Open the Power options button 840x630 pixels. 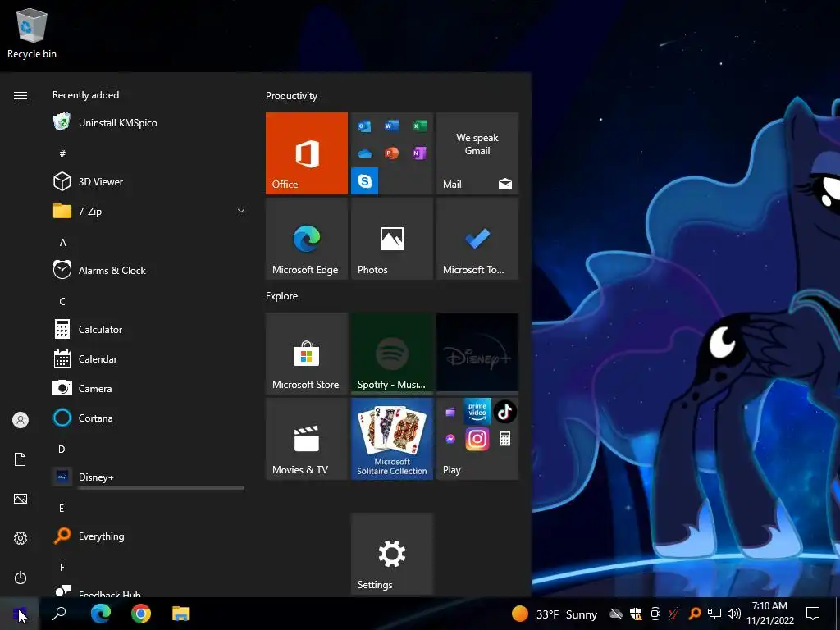21,577
